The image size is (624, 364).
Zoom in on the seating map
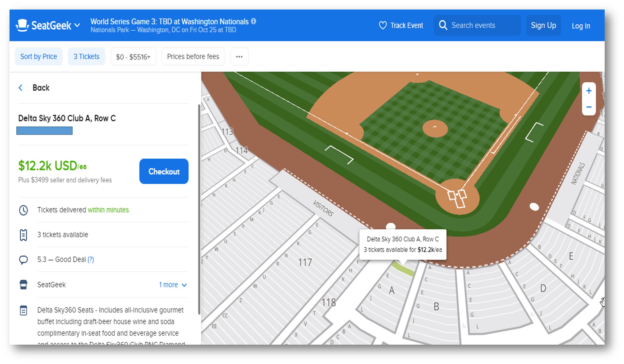click(x=589, y=91)
